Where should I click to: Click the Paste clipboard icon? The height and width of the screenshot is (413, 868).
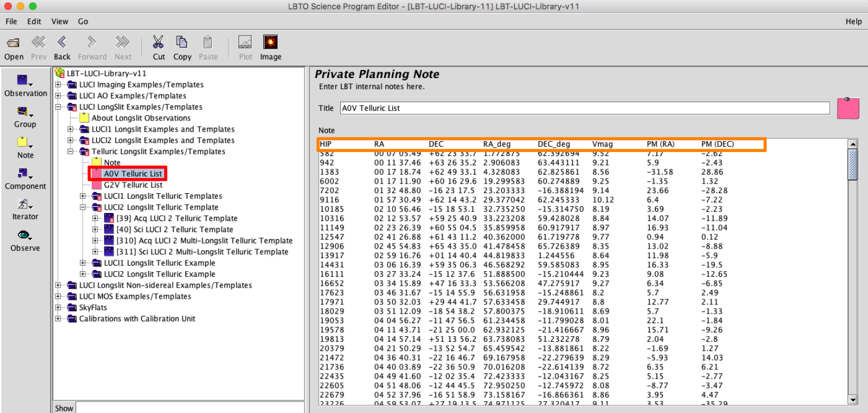pos(208,42)
